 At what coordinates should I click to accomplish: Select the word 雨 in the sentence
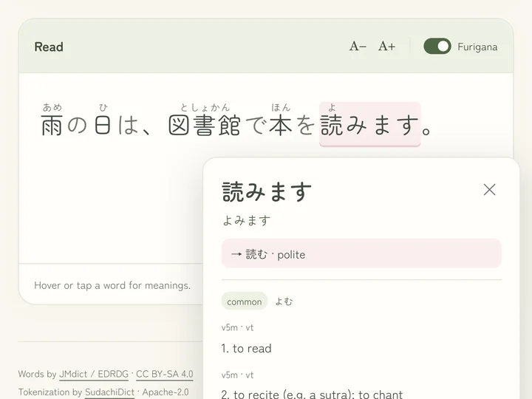click(x=52, y=125)
